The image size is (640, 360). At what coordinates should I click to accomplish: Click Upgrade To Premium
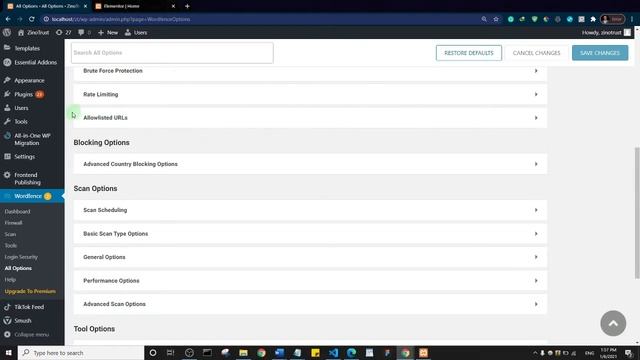click(x=30, y=291)
